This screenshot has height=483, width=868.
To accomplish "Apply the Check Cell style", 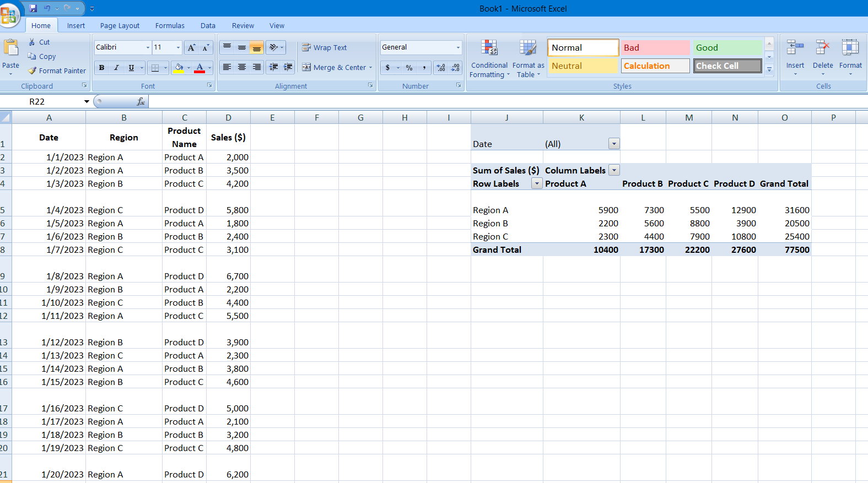I will (727, 66).
